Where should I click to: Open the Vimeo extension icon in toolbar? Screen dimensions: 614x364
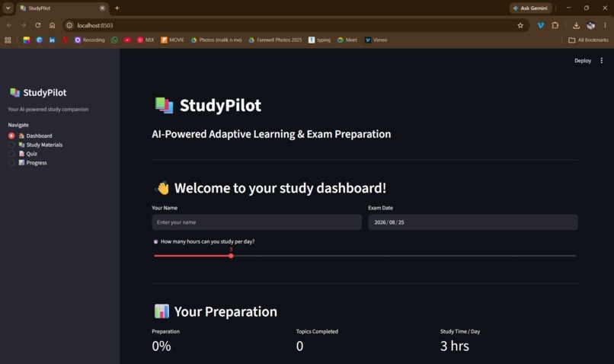pyautogui.click(x=541, y=25)
